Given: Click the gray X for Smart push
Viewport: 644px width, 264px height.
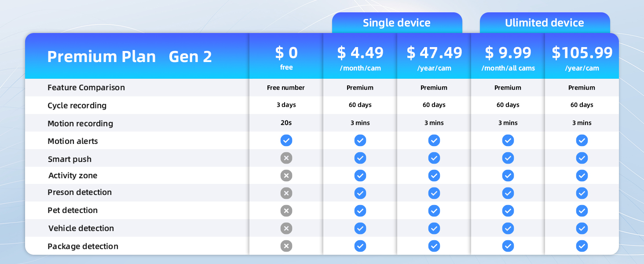Looking at the screenshot, I should click(x=286, y=158).
